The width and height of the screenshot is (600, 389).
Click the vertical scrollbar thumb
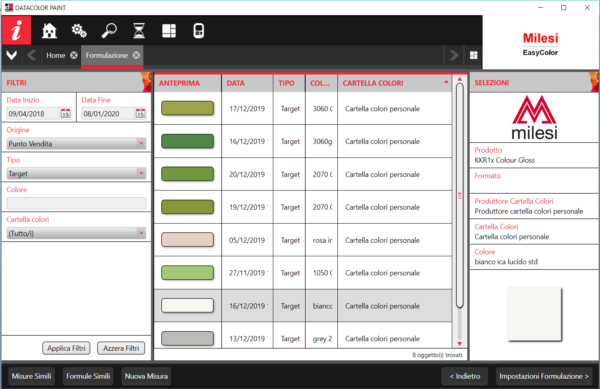460,195
